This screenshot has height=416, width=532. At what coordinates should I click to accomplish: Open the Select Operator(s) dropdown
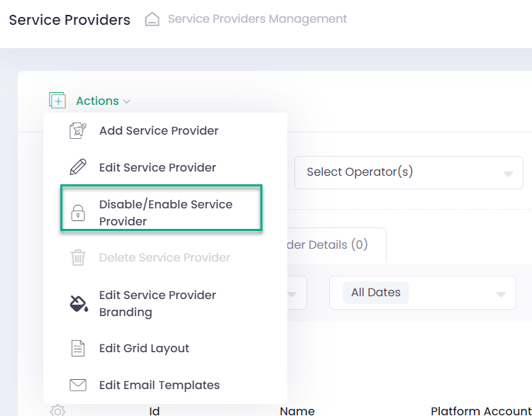click(408, 172)
